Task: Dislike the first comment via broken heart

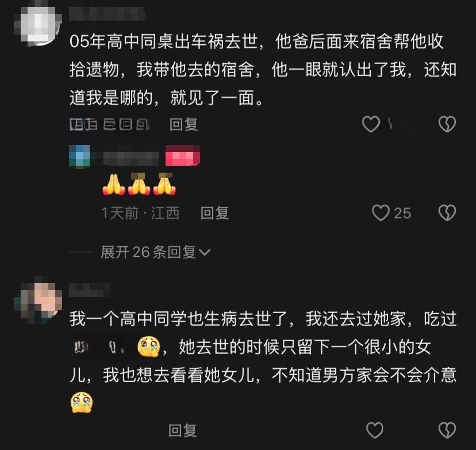Action: click(x=447, y=124)
